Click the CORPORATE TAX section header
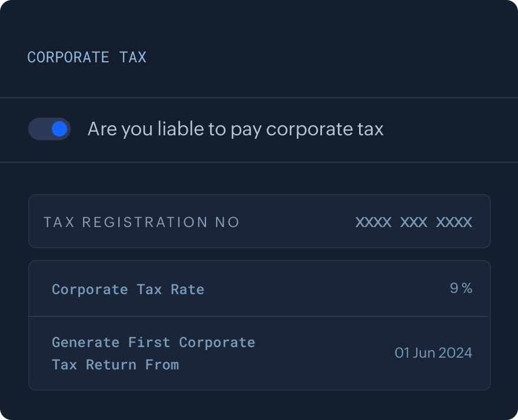518x420 pixels. [87, 57]
